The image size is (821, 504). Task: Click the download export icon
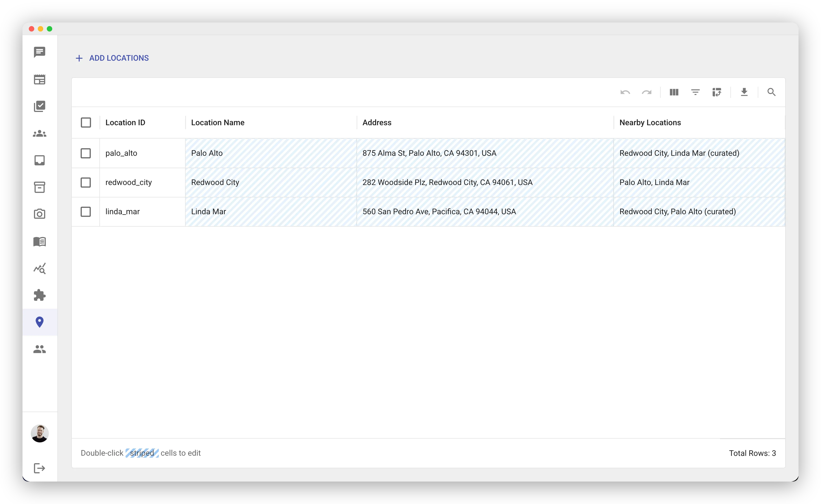(744, 92)
